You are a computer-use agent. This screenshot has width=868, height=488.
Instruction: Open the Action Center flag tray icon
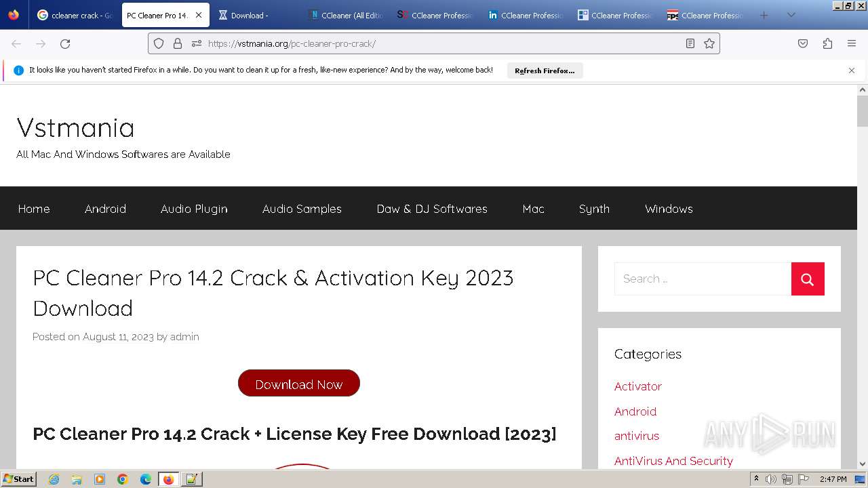[805, 479]
